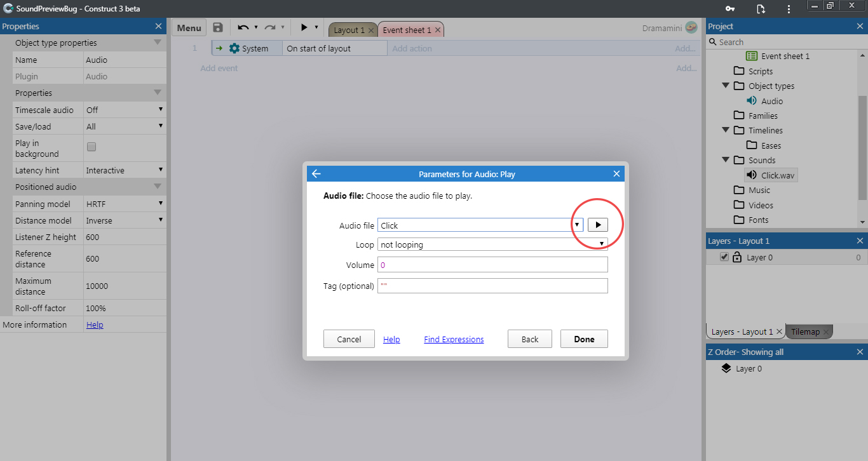Check the visibility checkbox for Layer 0
868x461 pixels.
pos(724,257)
